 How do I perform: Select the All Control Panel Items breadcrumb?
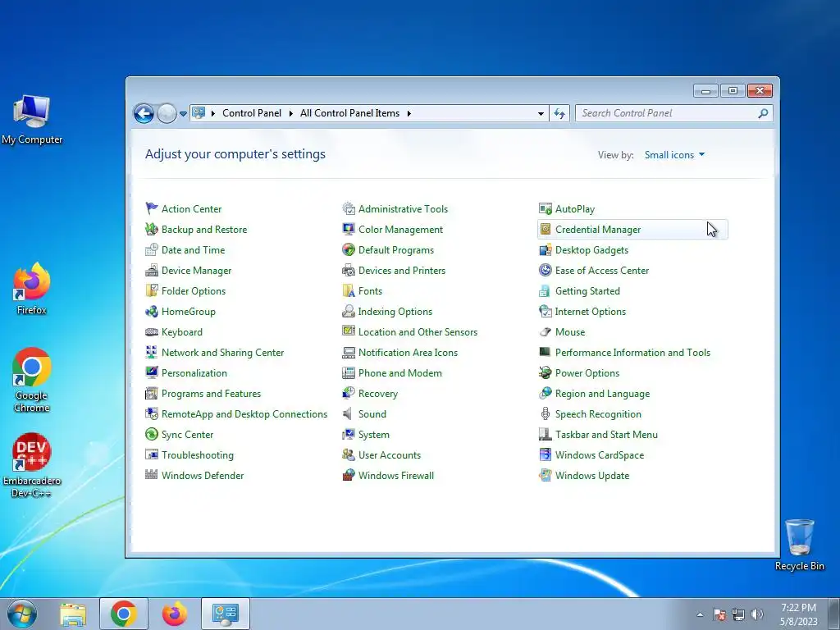(x=349, y=113)
